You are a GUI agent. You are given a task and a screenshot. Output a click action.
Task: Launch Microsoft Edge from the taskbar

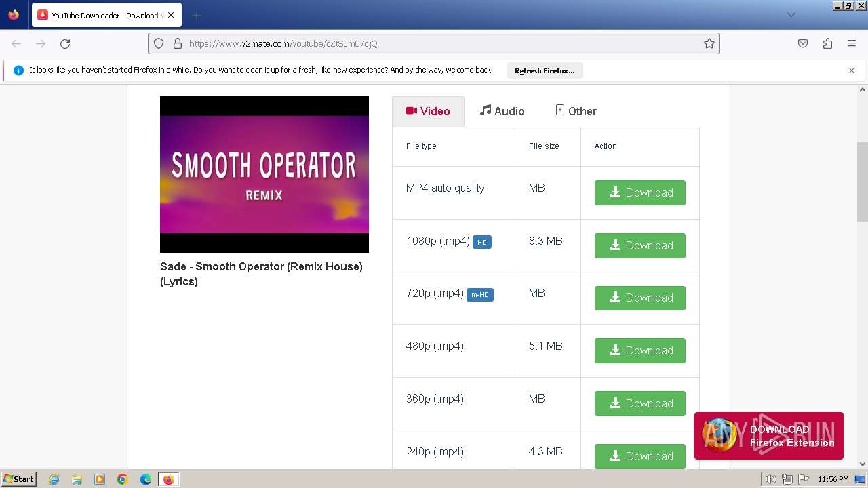click(x=146, y=479)
